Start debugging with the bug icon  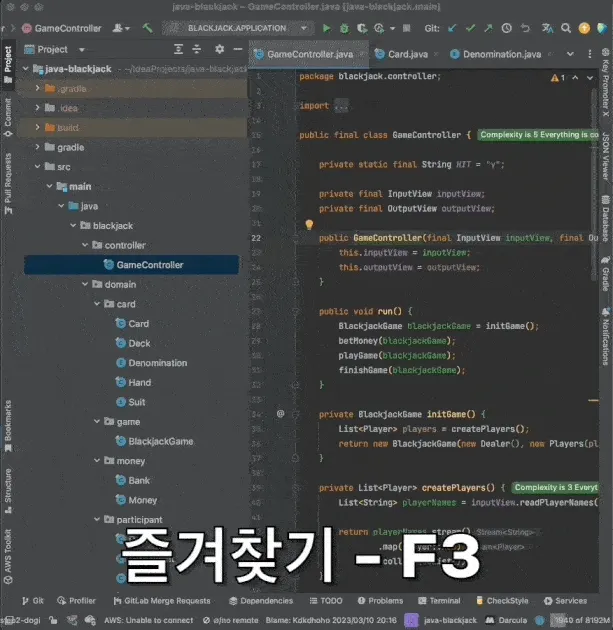point(344,28)
